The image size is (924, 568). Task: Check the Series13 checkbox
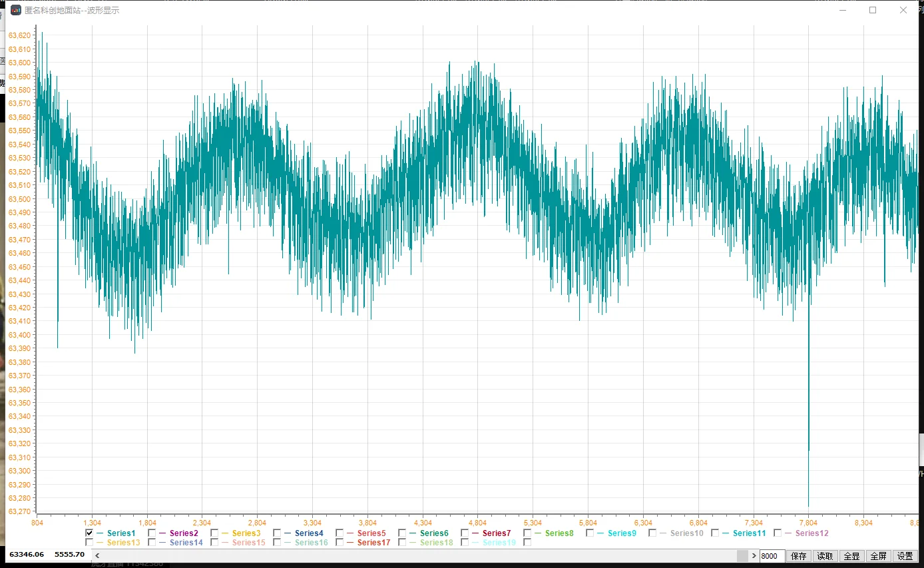click(x=89, y=543)
